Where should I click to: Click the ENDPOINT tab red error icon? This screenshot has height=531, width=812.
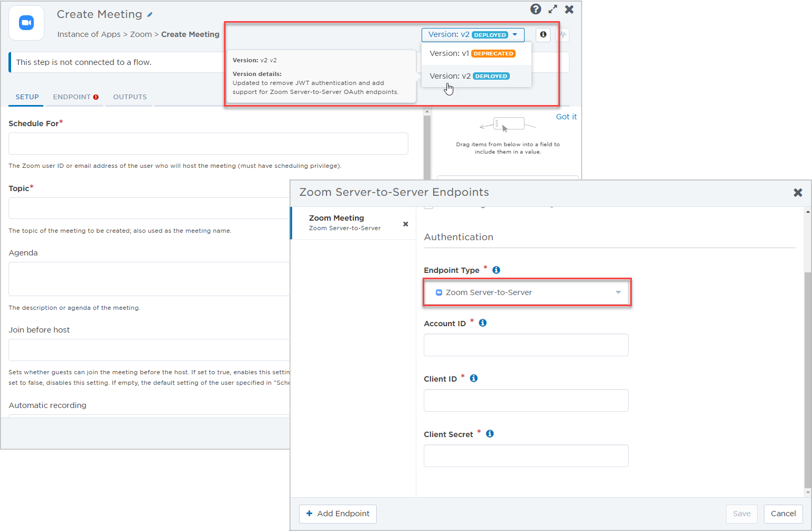(96, 97)
